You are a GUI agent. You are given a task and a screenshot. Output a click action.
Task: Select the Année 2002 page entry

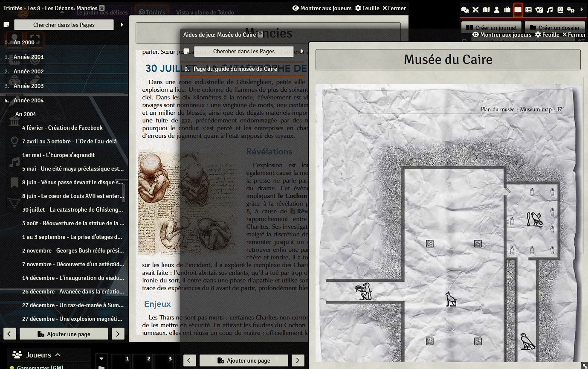[x=29, y=71]
